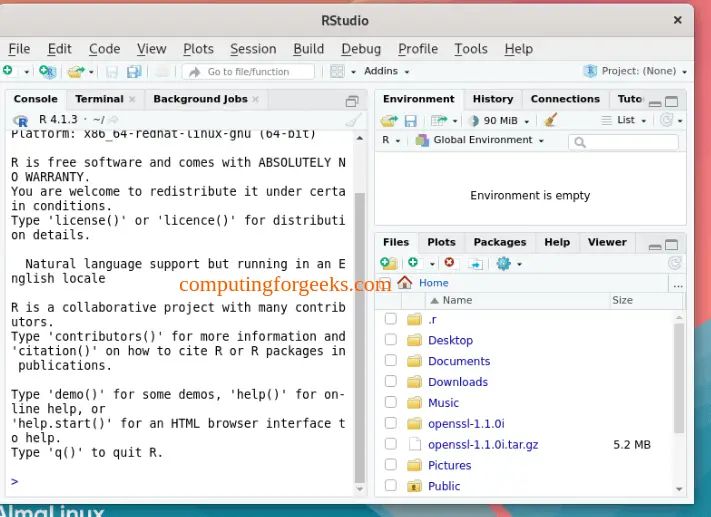Open the List view dropdown in Environment
Viewport: 711px width, 517px height.
623,120
